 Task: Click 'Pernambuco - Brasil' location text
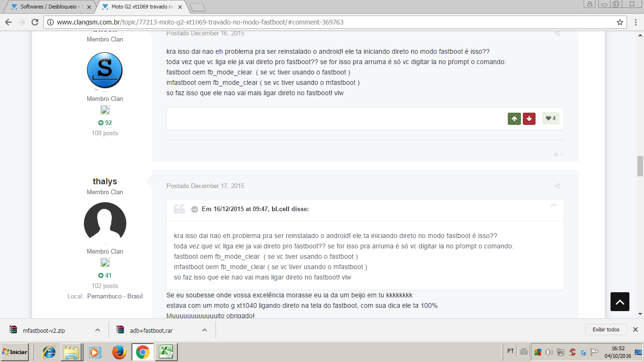click(x=115, y=296)
